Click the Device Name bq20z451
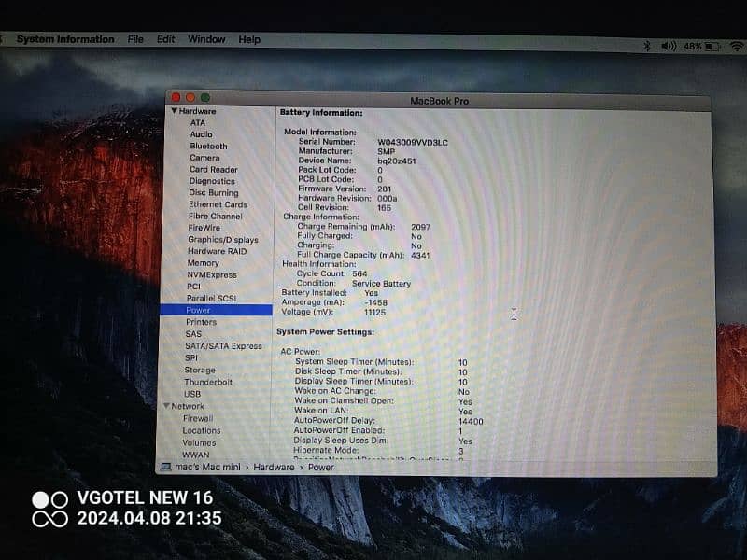 [397, 161]
